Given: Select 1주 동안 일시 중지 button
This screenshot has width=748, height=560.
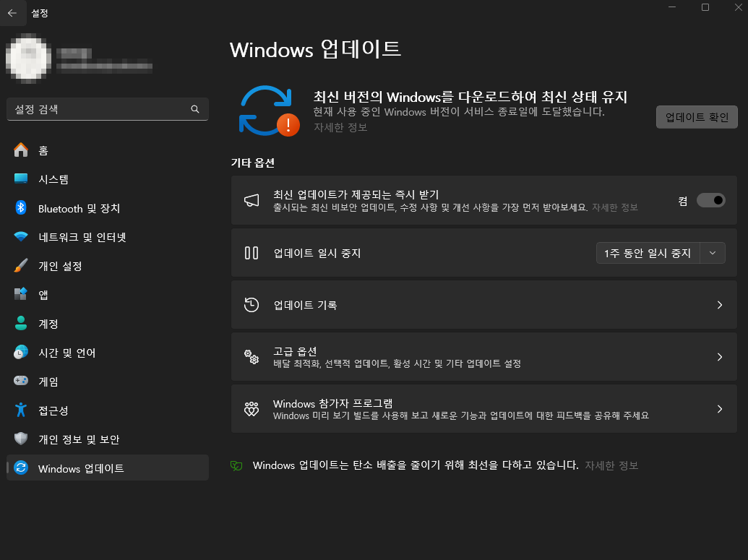Looking at the screenshot, I should 648,253.
